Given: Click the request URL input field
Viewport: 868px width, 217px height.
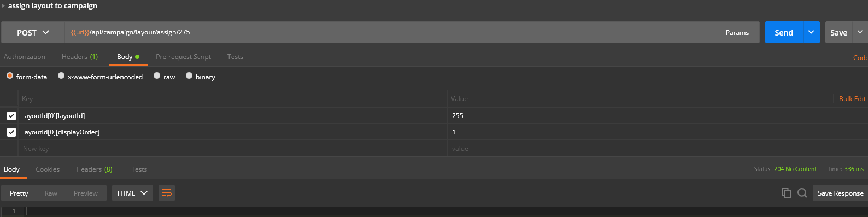Looking at the screenshot, I should [x=390, y=32].
